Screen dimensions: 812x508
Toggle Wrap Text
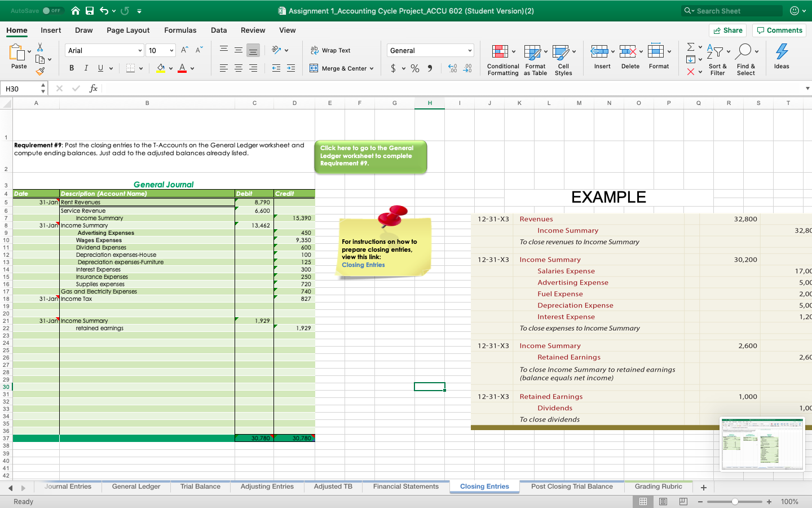[x=330, y=50]
